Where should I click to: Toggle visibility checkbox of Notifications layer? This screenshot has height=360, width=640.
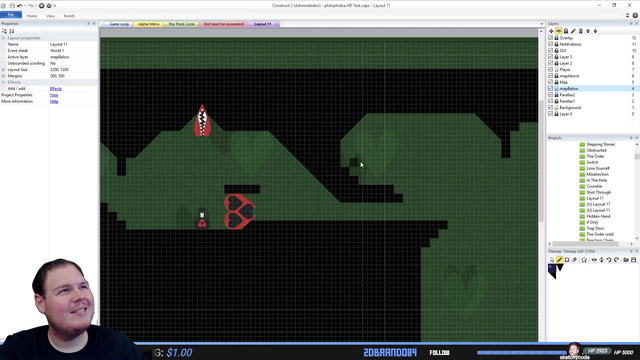coord(551,44)
